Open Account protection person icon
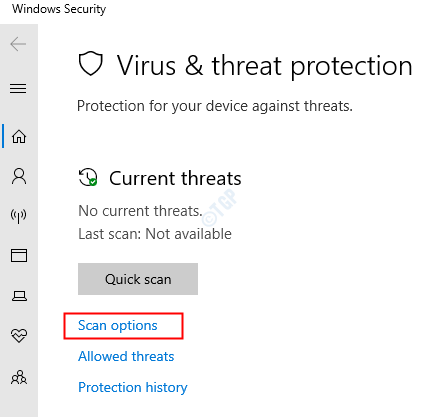 coord(19,176)
